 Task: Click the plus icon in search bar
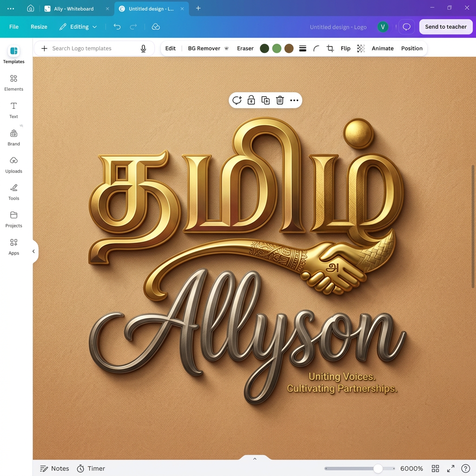click(x=44, y=48)
